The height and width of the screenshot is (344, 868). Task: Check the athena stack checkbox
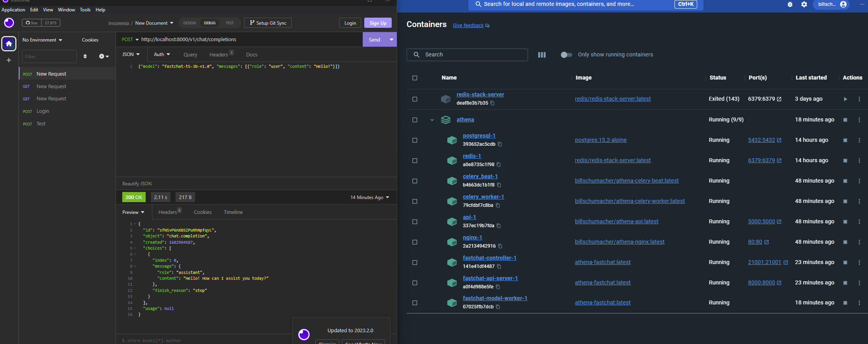tap(415, 120)
